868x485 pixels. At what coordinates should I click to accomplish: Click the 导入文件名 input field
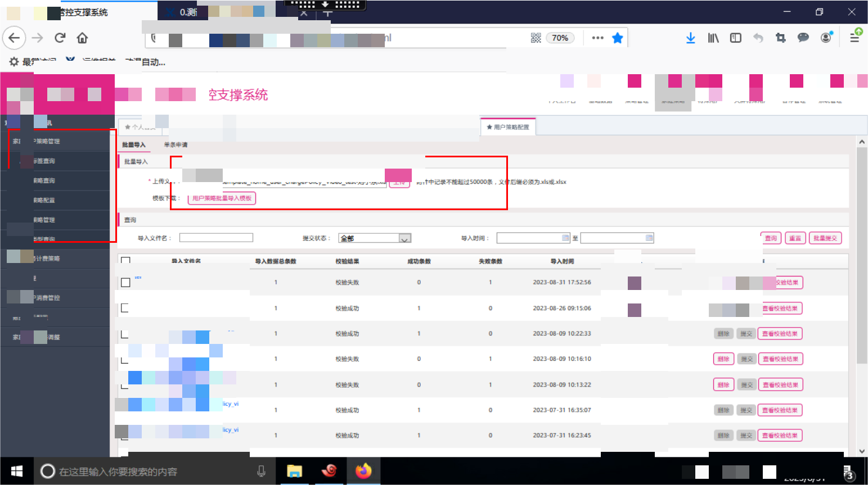tap(216, 238)
